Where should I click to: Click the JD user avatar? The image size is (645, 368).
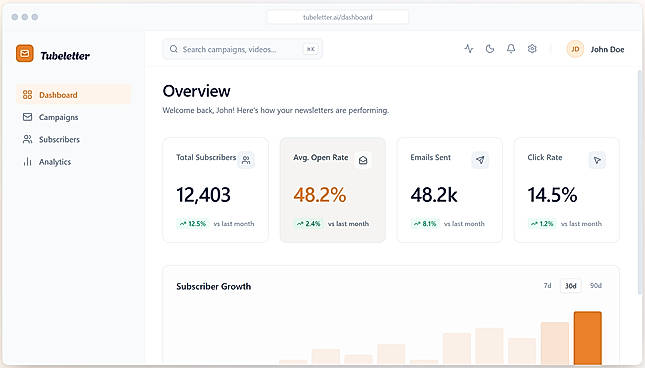pos(575,49)
